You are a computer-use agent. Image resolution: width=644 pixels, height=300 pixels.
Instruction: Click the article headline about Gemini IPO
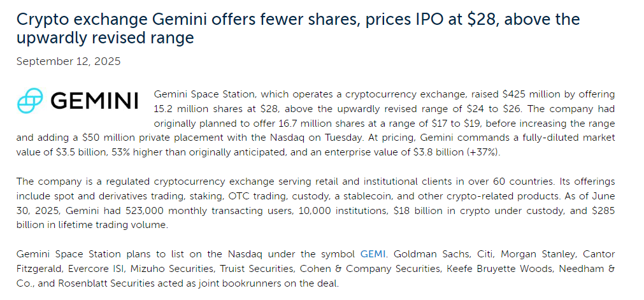(298, 28)
